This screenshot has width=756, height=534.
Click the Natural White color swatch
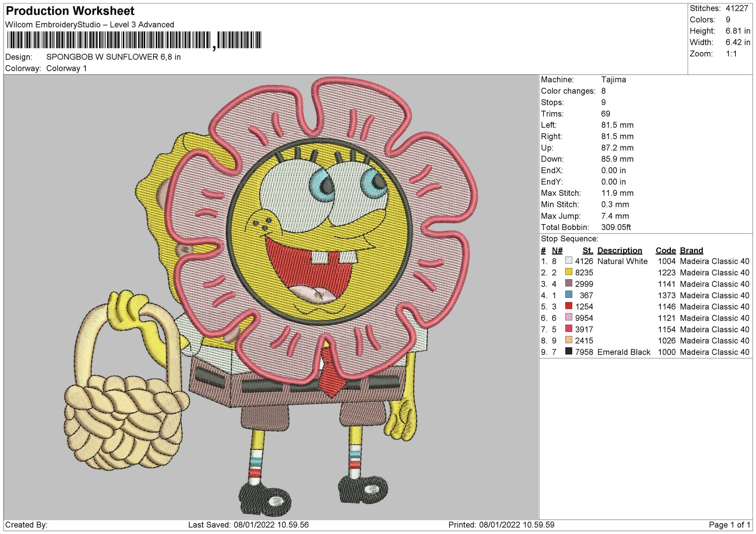pyautogui.click(x=569, y=261)
